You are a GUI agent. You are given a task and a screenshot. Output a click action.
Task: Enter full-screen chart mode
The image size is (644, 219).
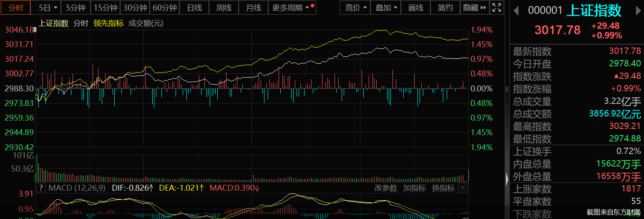(496, 8)
